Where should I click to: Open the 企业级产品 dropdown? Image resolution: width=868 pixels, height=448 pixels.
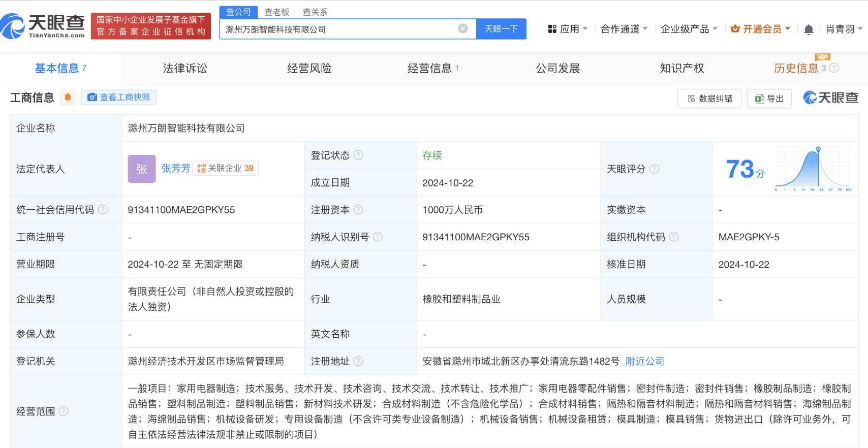(689, 29)
